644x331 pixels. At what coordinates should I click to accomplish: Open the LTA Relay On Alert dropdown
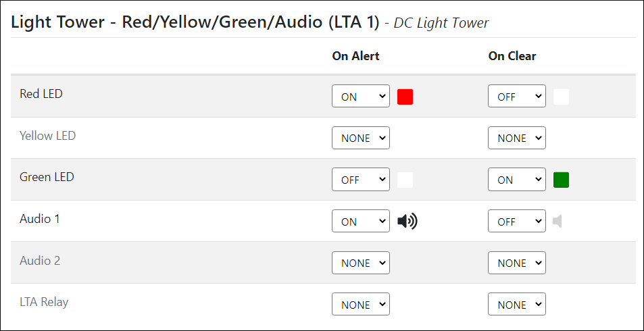pyautogui.click(x=360, y=305)
